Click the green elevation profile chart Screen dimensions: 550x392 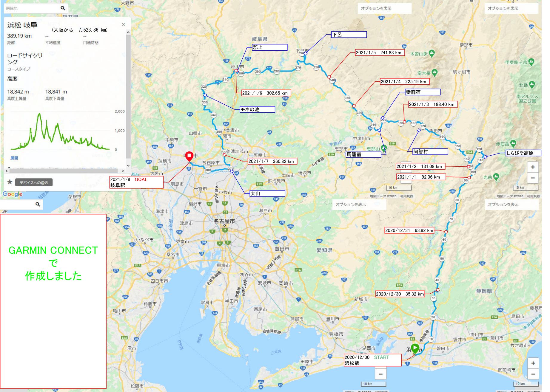click(60, 131)
